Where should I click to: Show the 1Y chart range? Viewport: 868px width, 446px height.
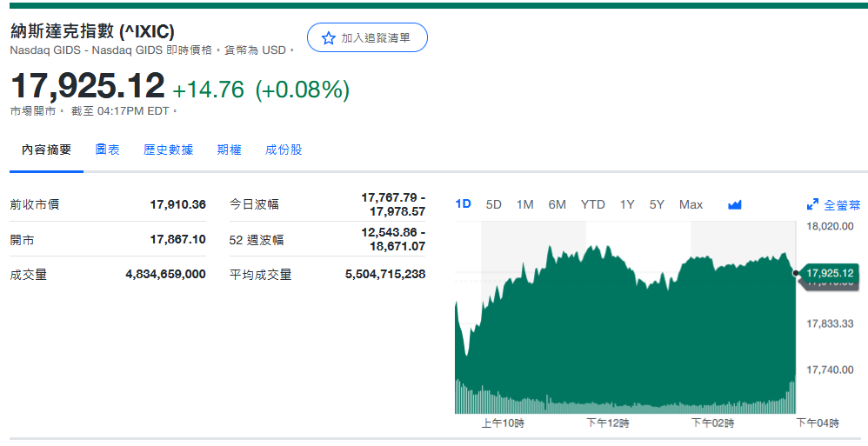(x=626, y=204)
